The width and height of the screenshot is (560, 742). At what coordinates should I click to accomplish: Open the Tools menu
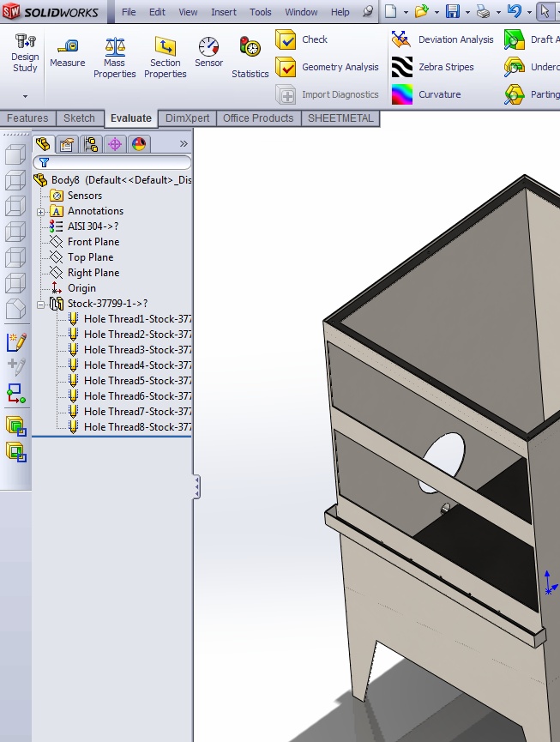tap(261, 12)
